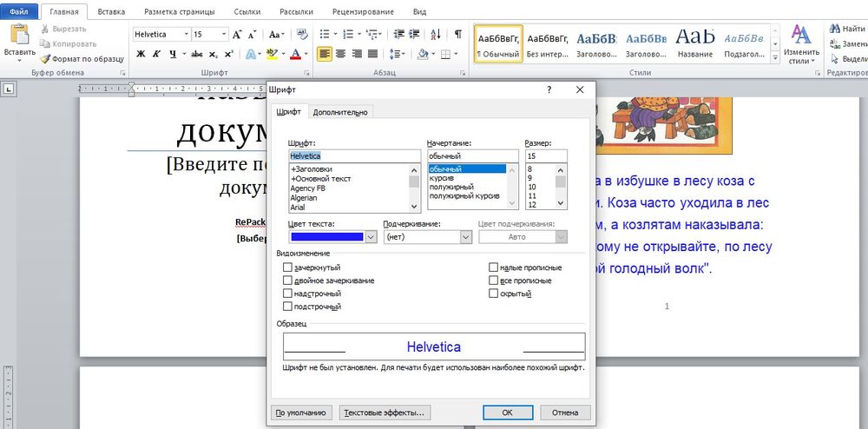
Task: Toggle the скрытый checkbox
Action: tap(493, 294)
